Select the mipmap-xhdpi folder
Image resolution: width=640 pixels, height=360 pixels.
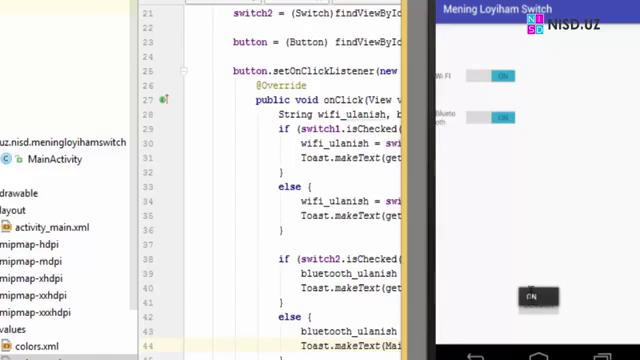click(x=31, y=278)
